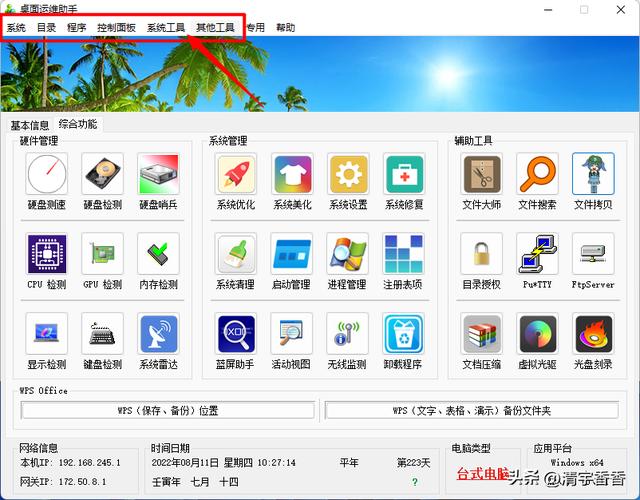Click the WPS 备份文件夹 button
Screen dimensions: 640x500
click(x=471, y=410)
